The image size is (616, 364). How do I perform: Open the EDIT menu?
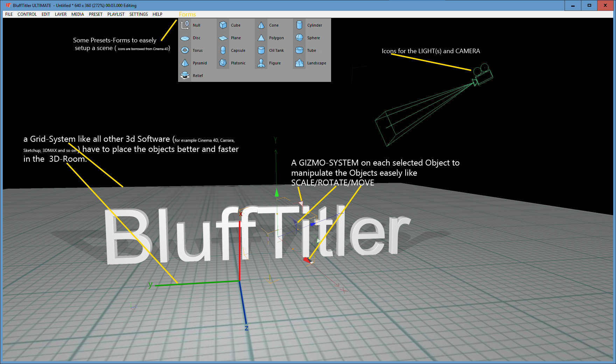[46, 14]
